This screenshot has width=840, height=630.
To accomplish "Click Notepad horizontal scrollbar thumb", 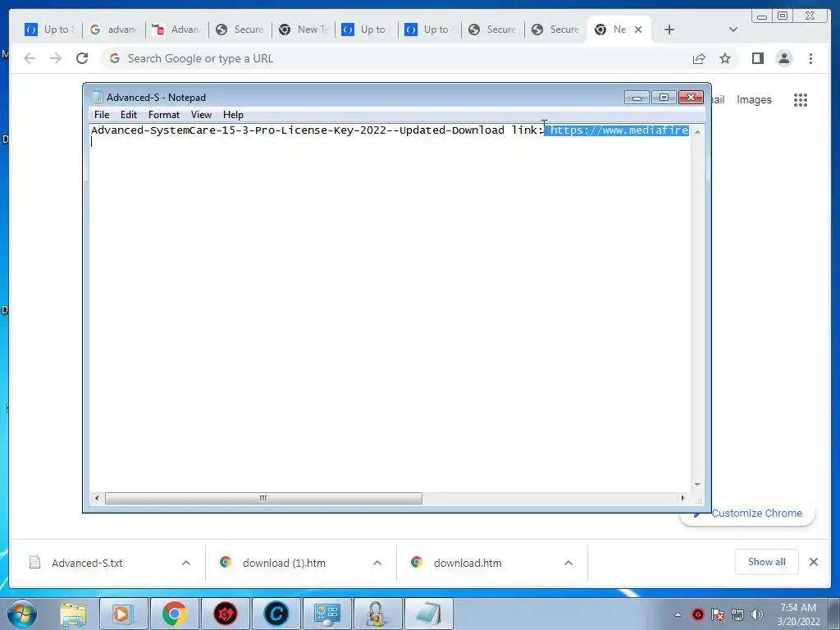I will (263, 498).
